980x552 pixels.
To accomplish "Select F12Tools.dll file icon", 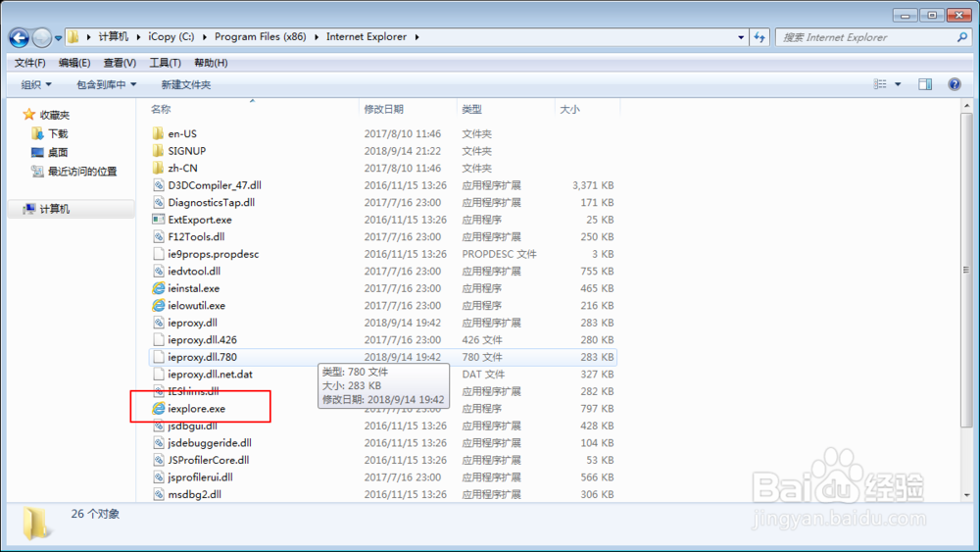I will [x=159, y=236].
